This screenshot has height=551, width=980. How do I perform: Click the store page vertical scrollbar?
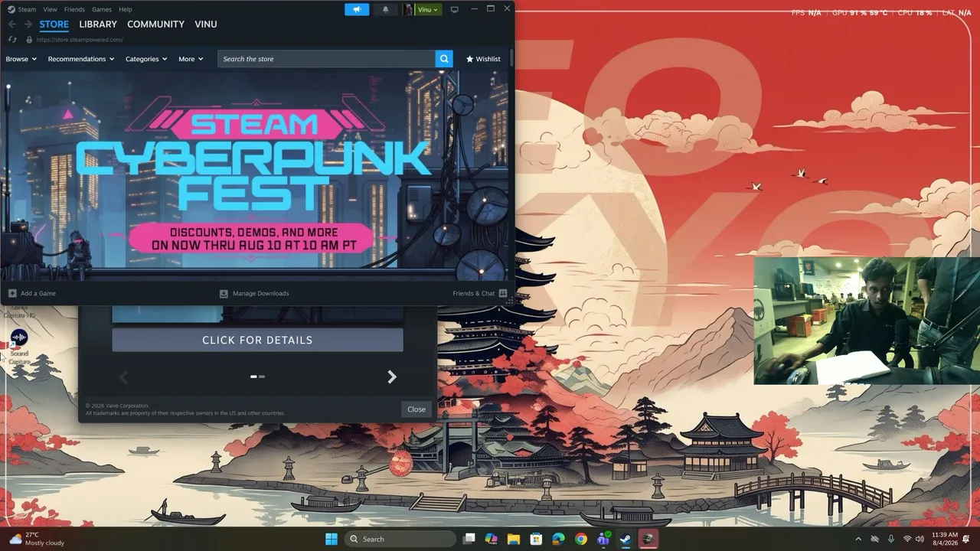click(511, 58)
